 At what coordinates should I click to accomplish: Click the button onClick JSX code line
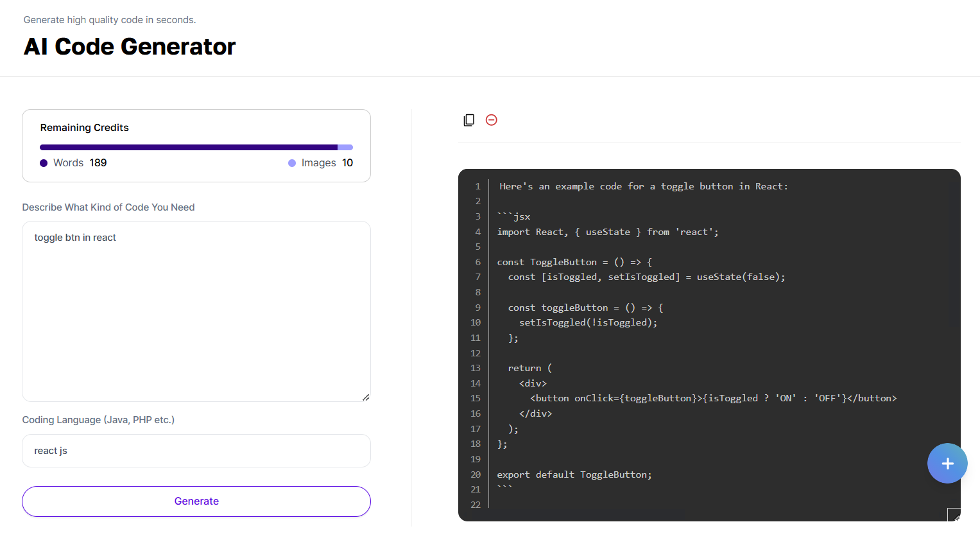[x=713, y=398]
